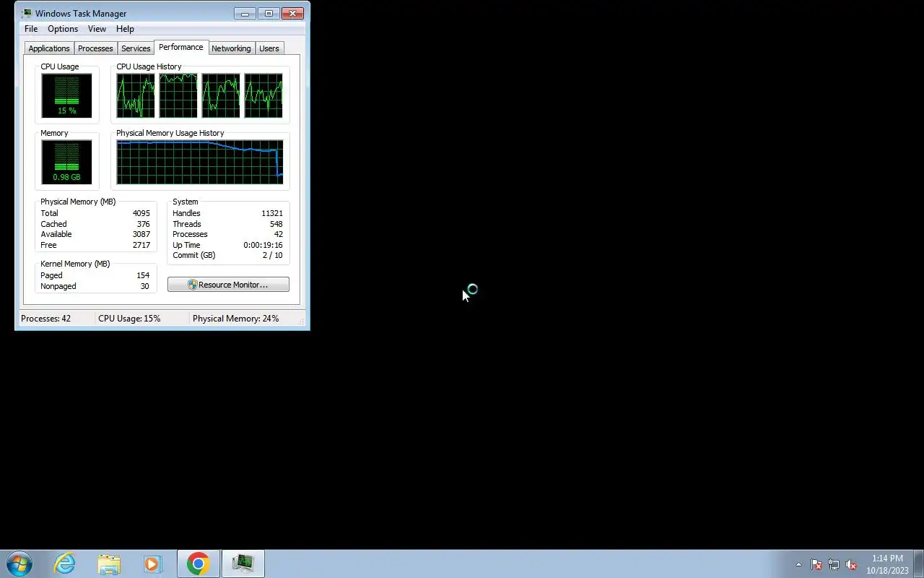This screenshot has width=924, height=578.
Task: Click the Task Manager title bar icon
Action: (27, 13)
